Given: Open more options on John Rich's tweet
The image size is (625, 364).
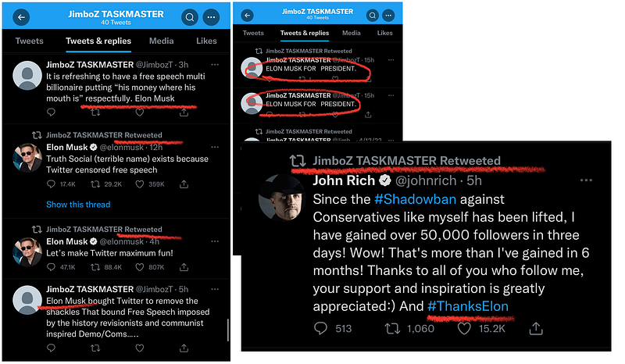Looking at the screenshot, I should [586, 180].
